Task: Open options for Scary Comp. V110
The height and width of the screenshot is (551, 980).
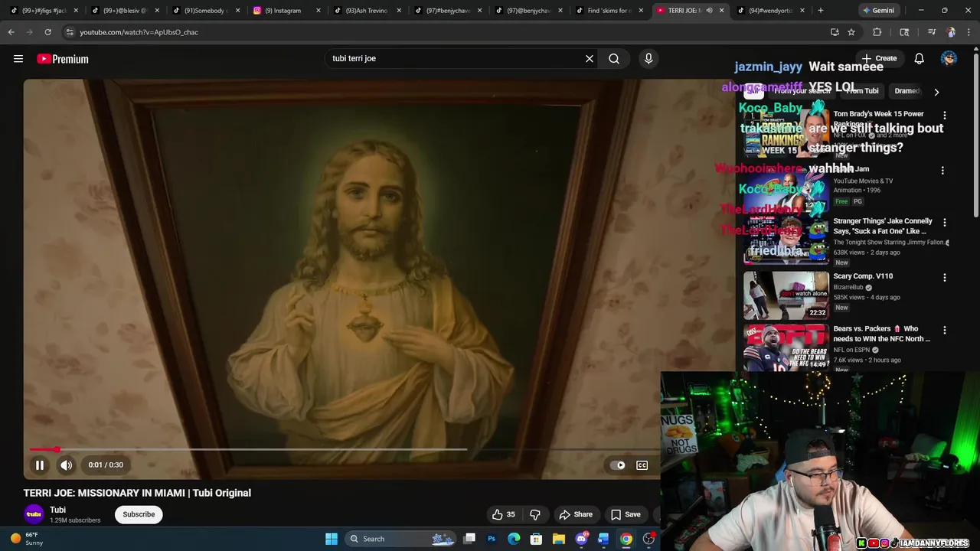Action: (944, 278)
